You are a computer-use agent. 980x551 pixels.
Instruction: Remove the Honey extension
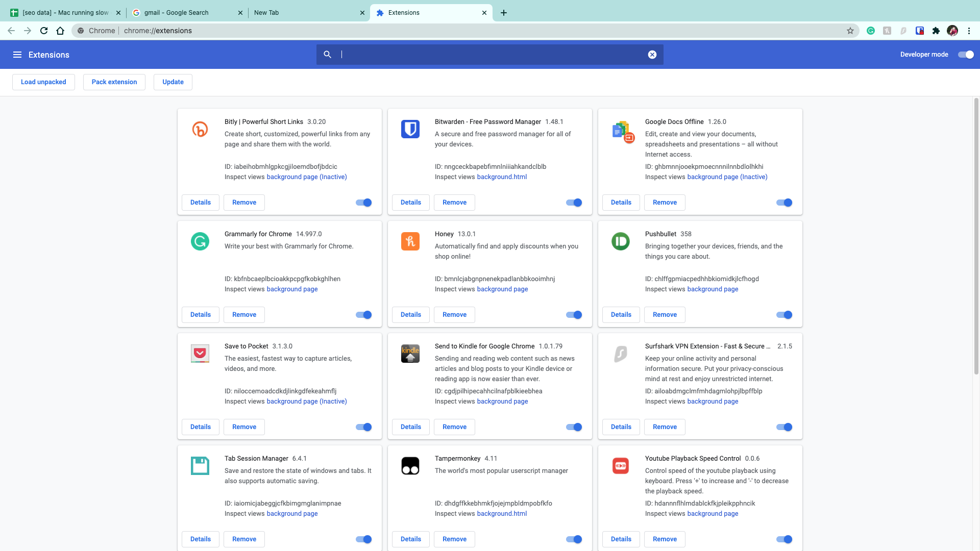pos(454,315)
